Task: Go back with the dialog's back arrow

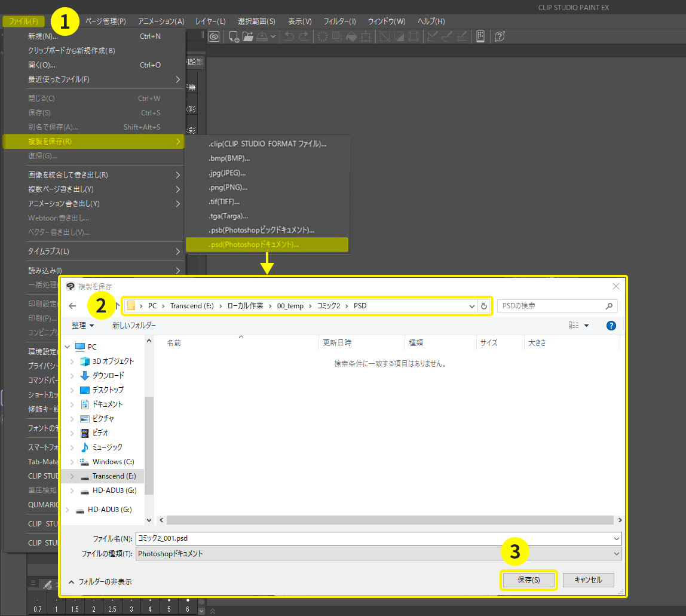Action: coord(72,306)
